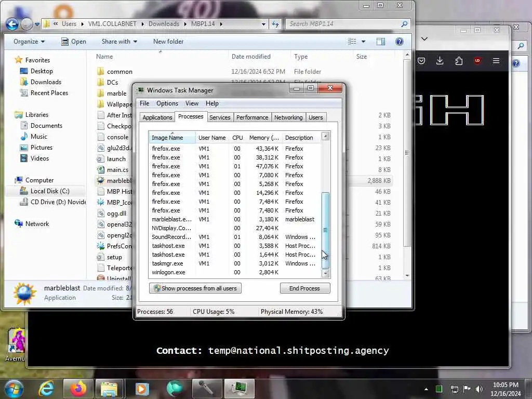
Task: Click the magnifier icon in Explorer search
Action: point(404,24)
